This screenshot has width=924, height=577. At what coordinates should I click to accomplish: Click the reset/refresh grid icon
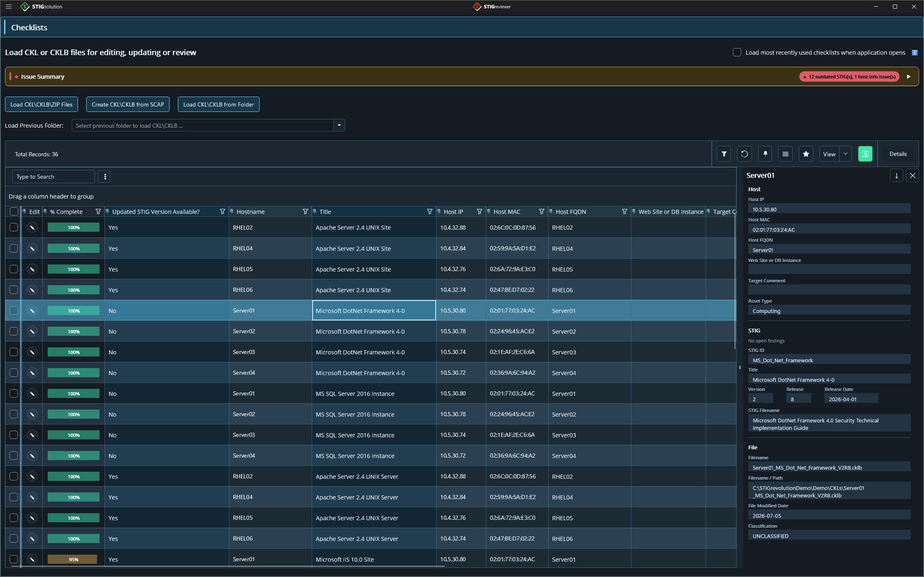point(745,154)
